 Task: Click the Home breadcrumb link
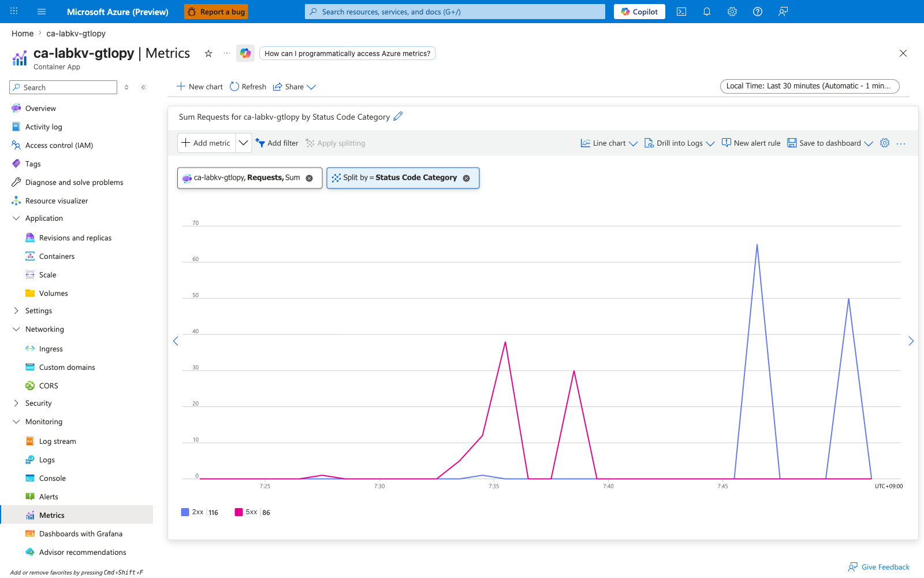point(23,34)
